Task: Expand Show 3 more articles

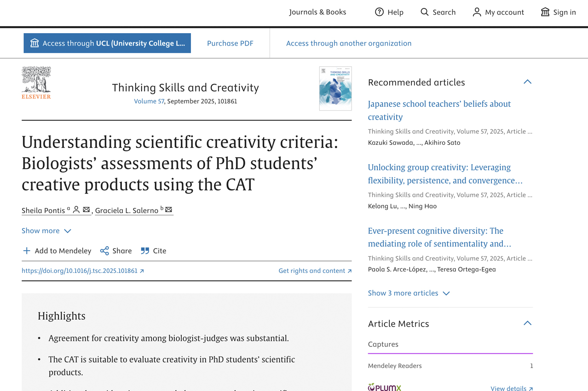Action: (409, 293)
